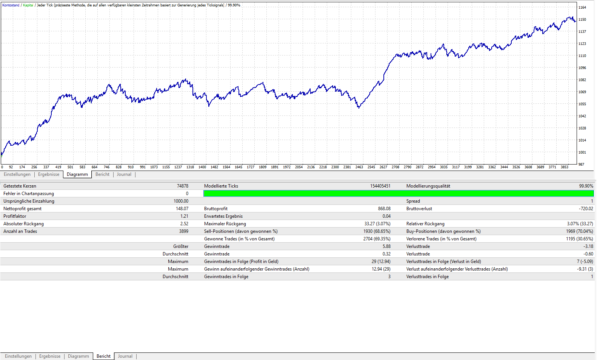This screenshot has height=360, width=600.
Task: Select the Gewonne Trades (in % von Gesamt) label
Action: (239, 239)
